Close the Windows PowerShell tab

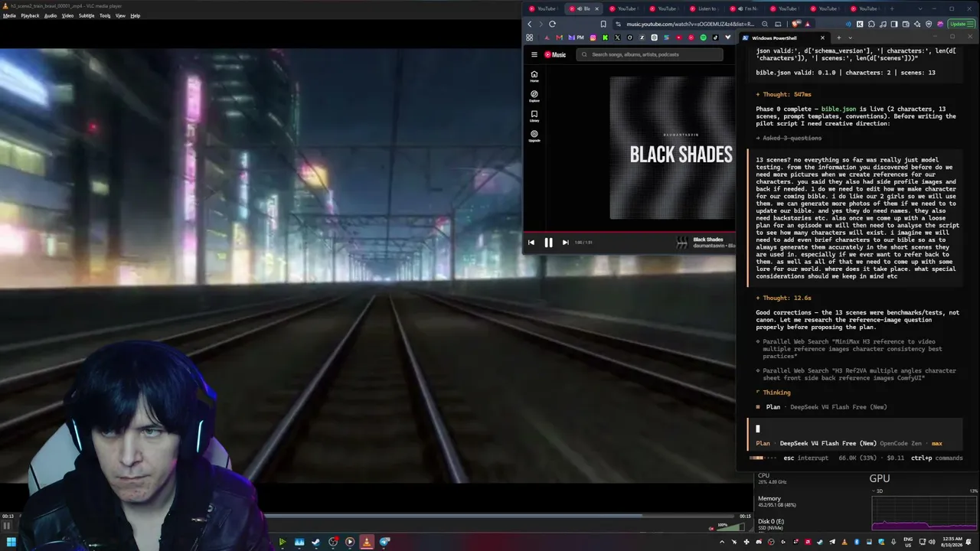(x=822, y=37)
